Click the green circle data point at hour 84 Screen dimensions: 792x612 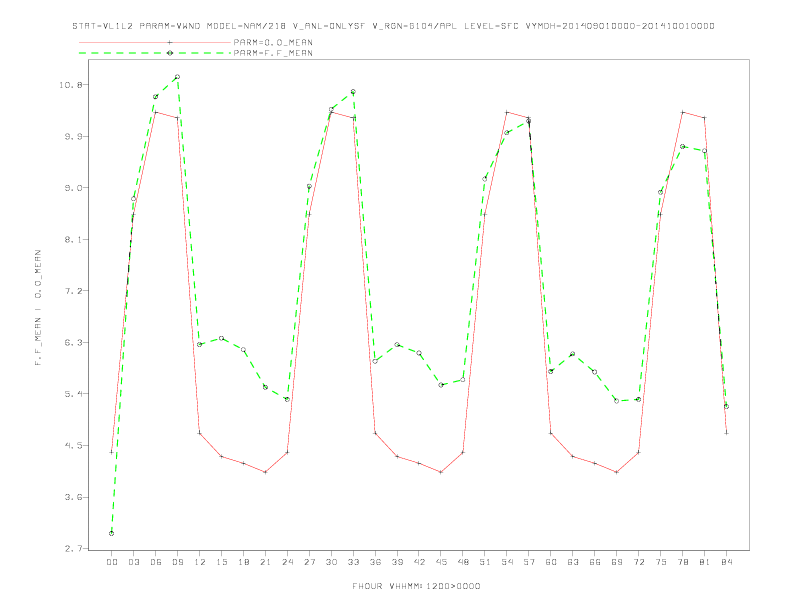point(726,406)
